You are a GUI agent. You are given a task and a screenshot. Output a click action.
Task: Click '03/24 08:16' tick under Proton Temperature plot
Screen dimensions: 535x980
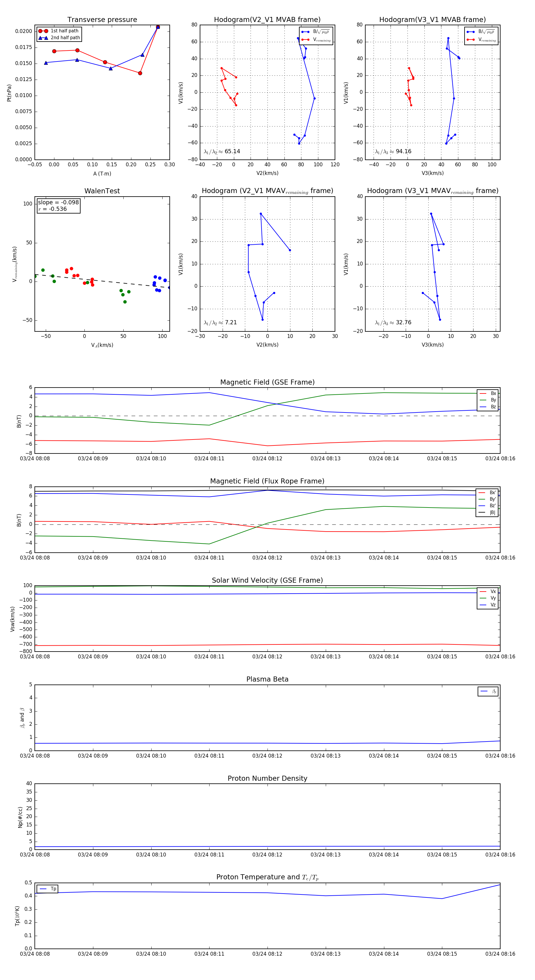pyautogui.click(x=500, y=954)
